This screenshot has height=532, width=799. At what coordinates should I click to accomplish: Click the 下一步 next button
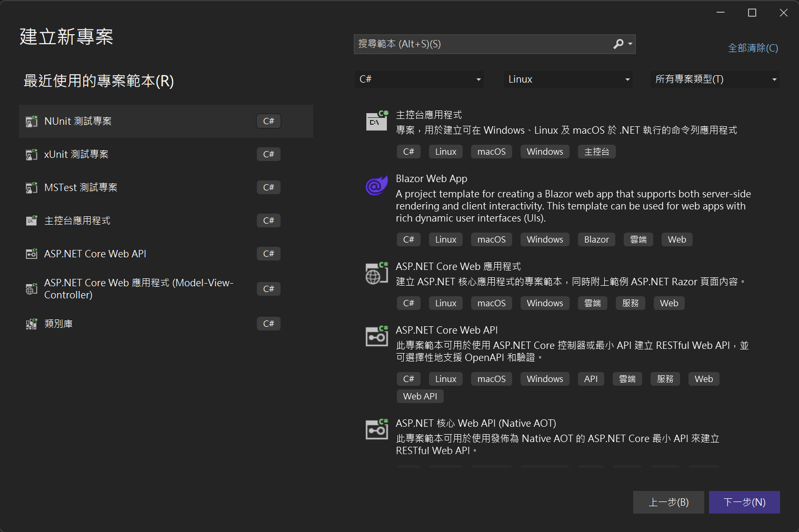coord(744,502)
